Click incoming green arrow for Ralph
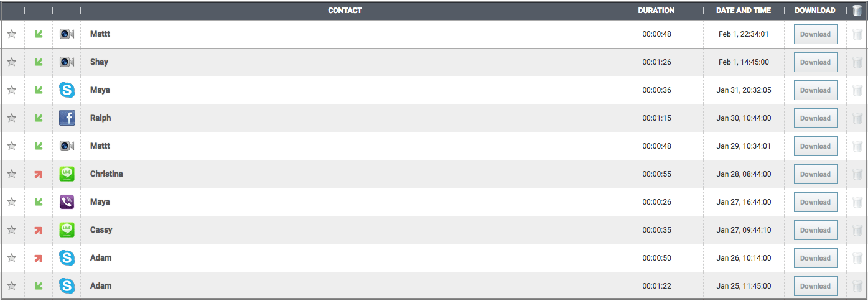The image size is (868, 301). click(39, 118)
